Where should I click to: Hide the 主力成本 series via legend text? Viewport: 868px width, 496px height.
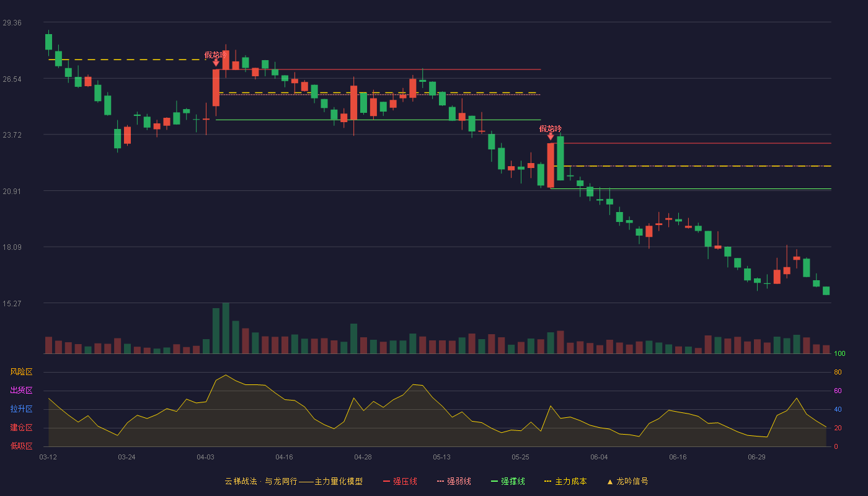(570, 482)
